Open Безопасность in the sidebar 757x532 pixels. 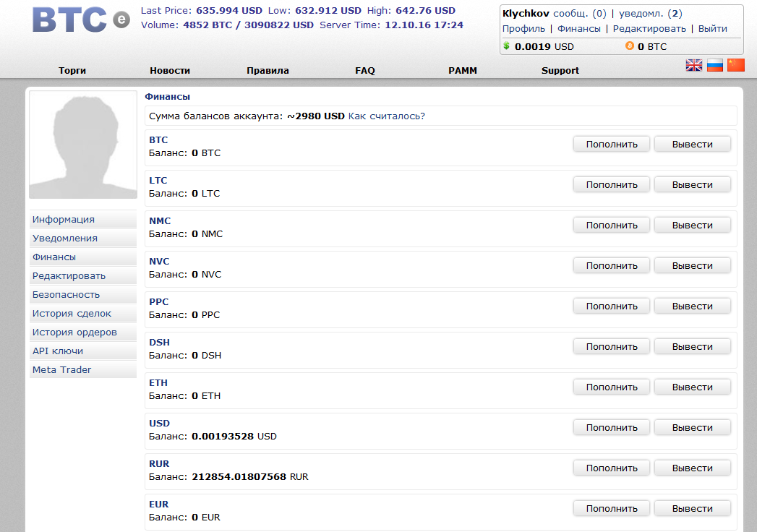[x=66, y=295]
